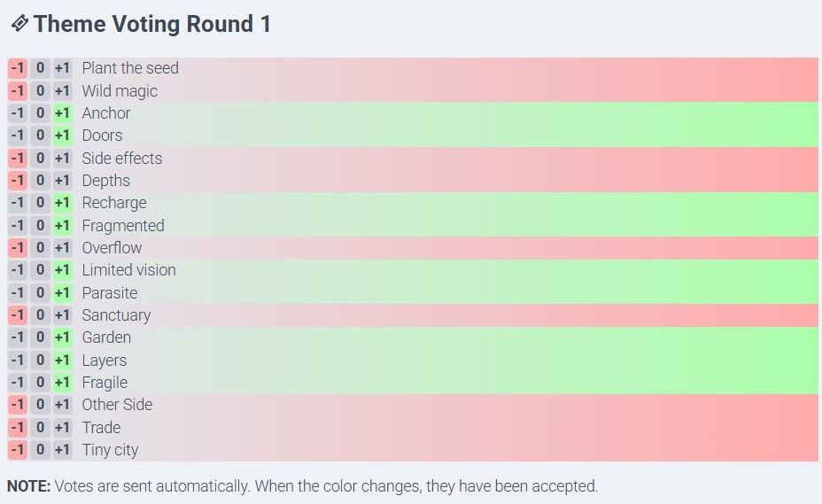This screenshot has height=504, width=822.
Task: Set Anchor vote to 0
Action: point(40,113)
